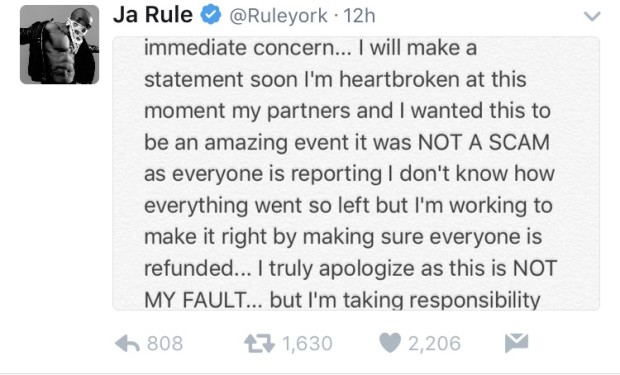
Task: Like the tweet with heart icon
Action: (x=390, y=343)
